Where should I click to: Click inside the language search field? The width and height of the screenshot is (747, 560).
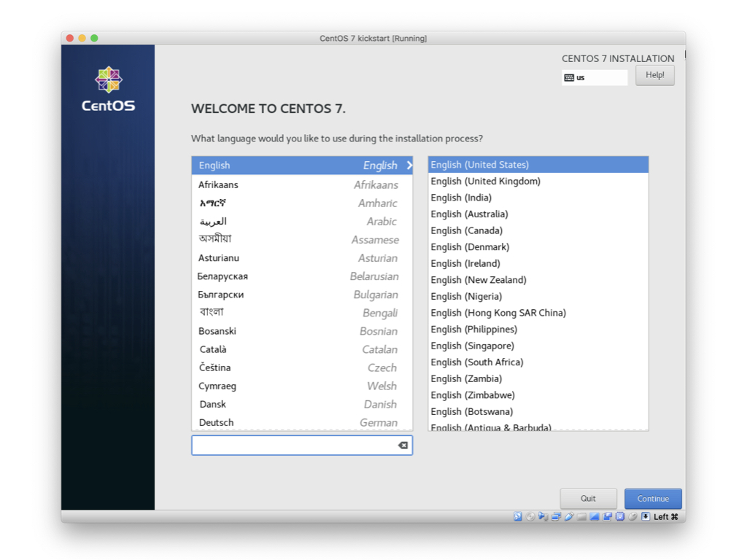coord(299,445)
